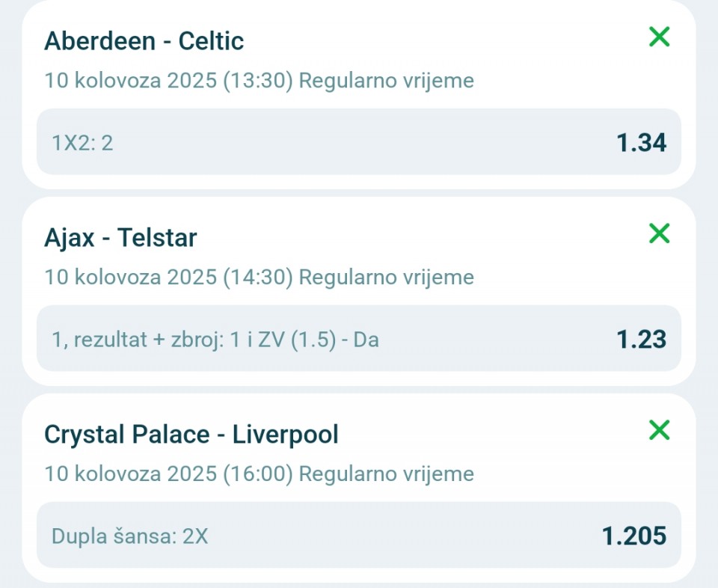Screen dimensions: 718x588
Task: Click the Aberdeen - Celtic bet card
Action: 358,94
